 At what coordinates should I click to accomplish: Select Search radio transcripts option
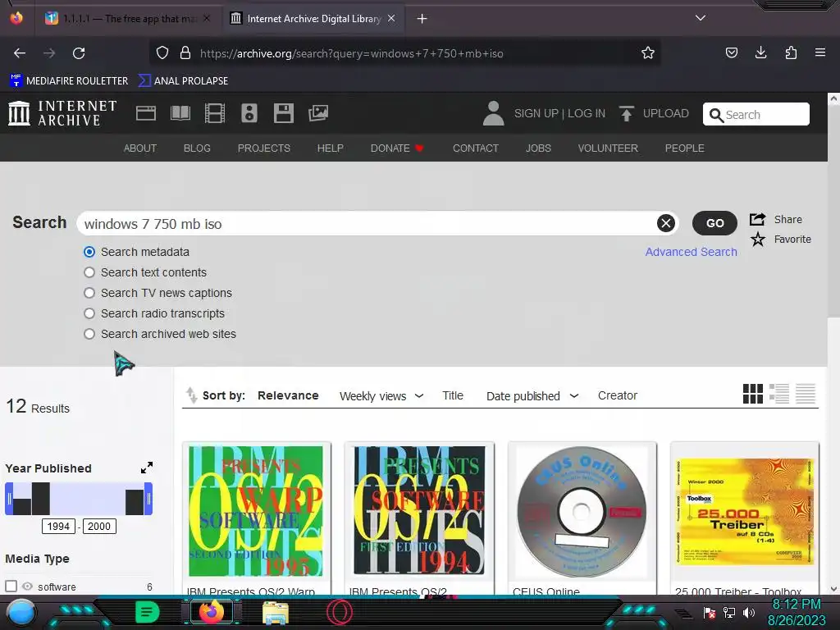click(89, 313)
